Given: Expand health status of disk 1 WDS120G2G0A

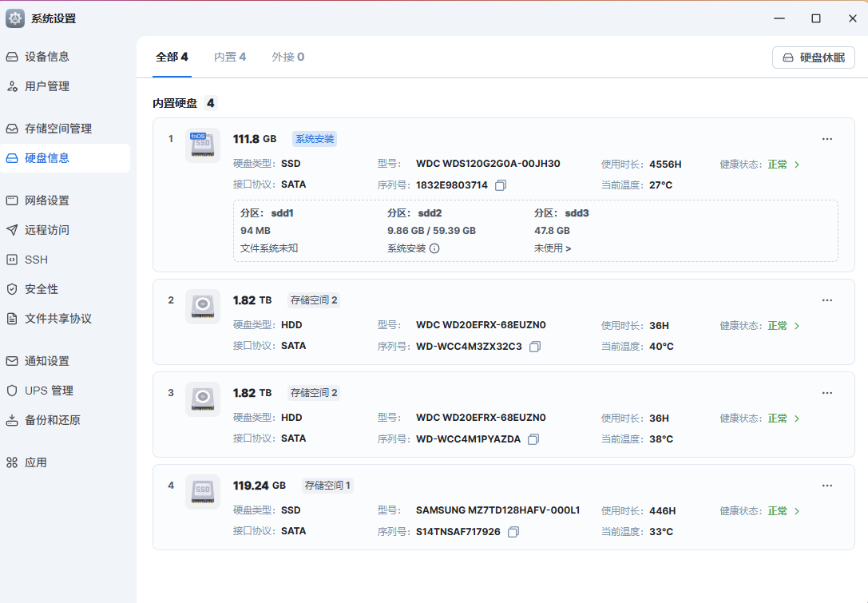Looking at the screenshot, I should tap(797, 165).
